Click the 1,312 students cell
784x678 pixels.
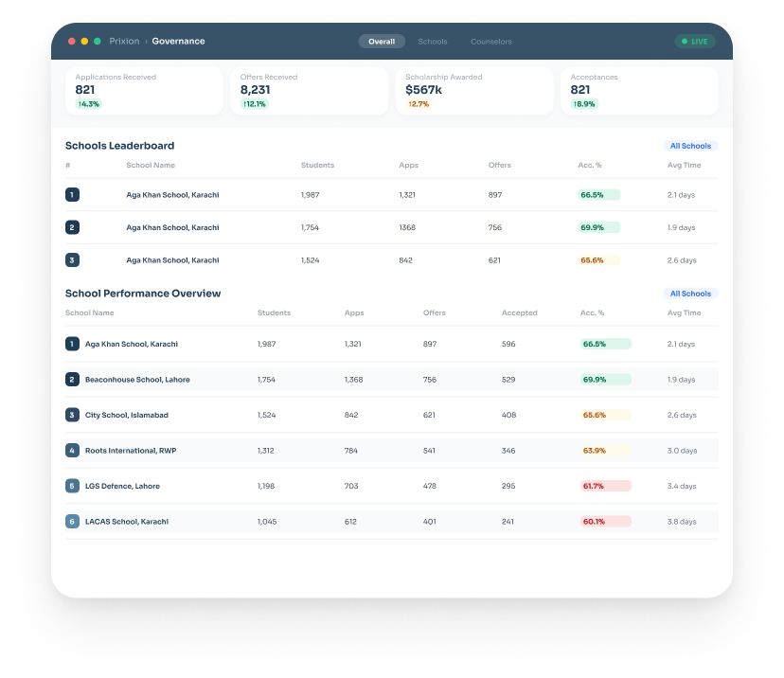(265, 451)
